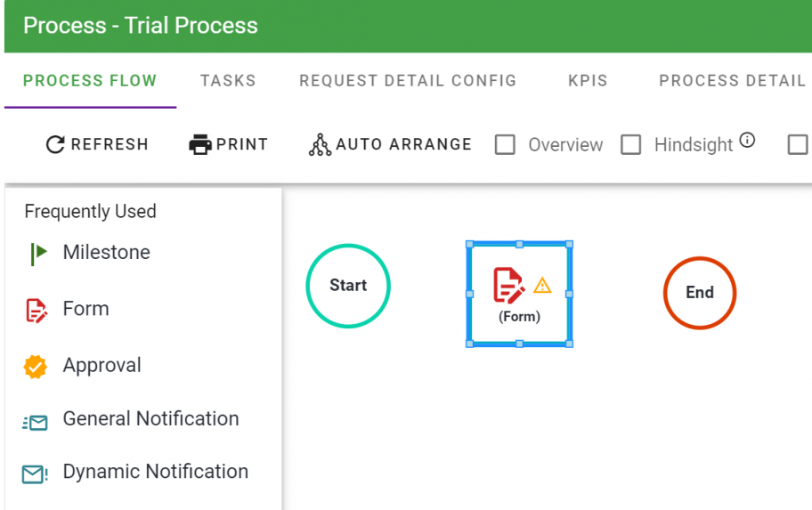This screenshot has height=510, width=812.
Task: Enable the Overview checkbox
Action: 505,144
